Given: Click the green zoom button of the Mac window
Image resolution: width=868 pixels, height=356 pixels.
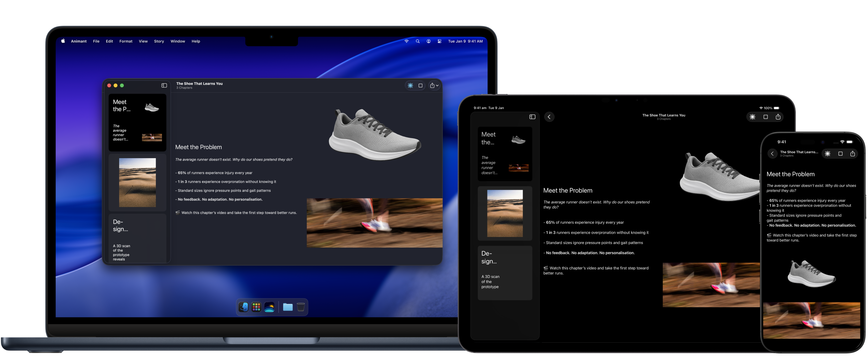Looking at the screenshot, I should pyautogui.click(x=122, y=85).
